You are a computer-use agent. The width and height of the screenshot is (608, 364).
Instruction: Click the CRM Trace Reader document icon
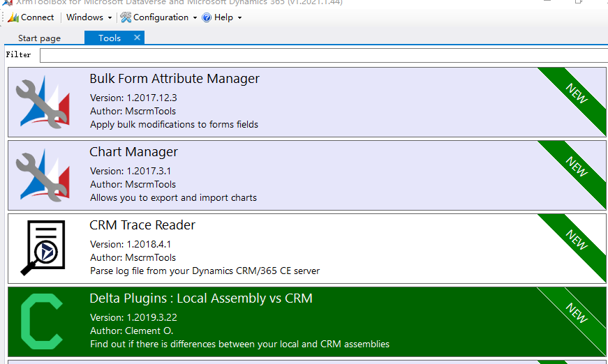pyautogui.click(x=43, y=248)
